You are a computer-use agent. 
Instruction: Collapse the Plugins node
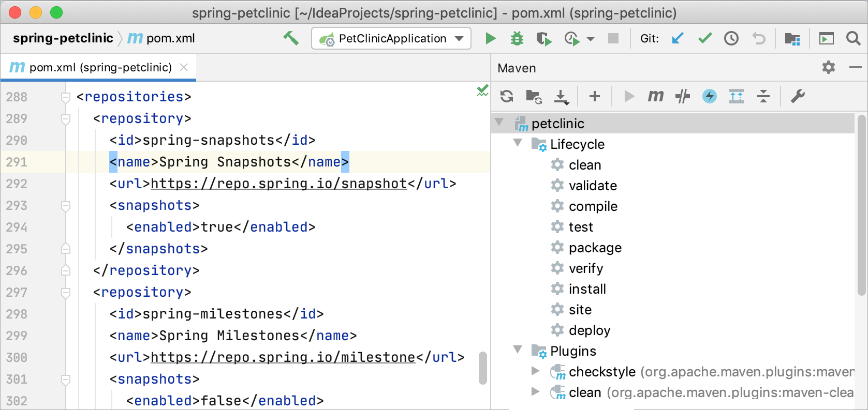[x=518, y=350]
